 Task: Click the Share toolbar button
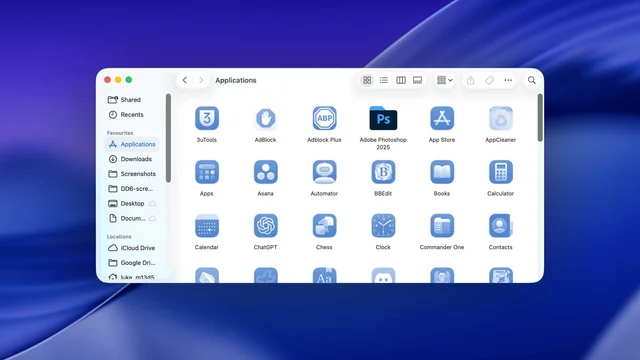coord(471,80)
